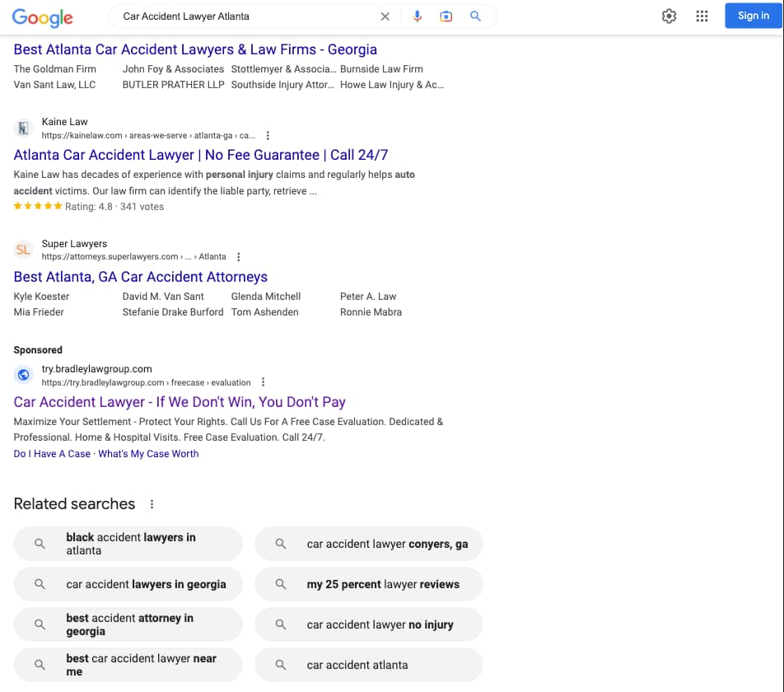The height and width of the screenshot is (692, 784).
Task: Search car accident lawyer conyers, ga
Action: coord(369,544)
